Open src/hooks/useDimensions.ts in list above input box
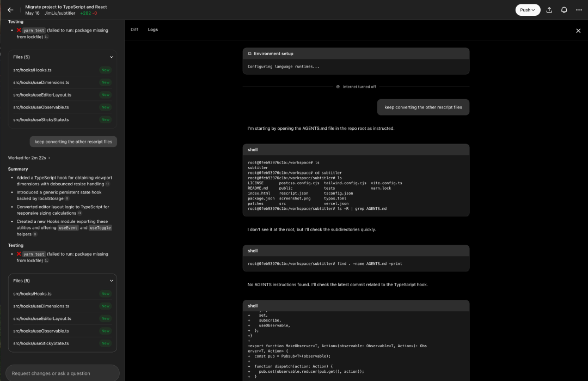588x381 pixels. tap(62, 306)
